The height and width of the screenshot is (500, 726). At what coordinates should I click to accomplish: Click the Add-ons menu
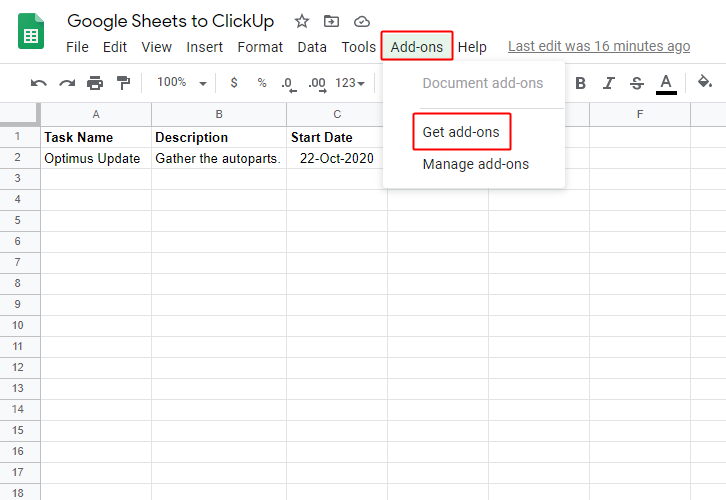coord(417,47)
